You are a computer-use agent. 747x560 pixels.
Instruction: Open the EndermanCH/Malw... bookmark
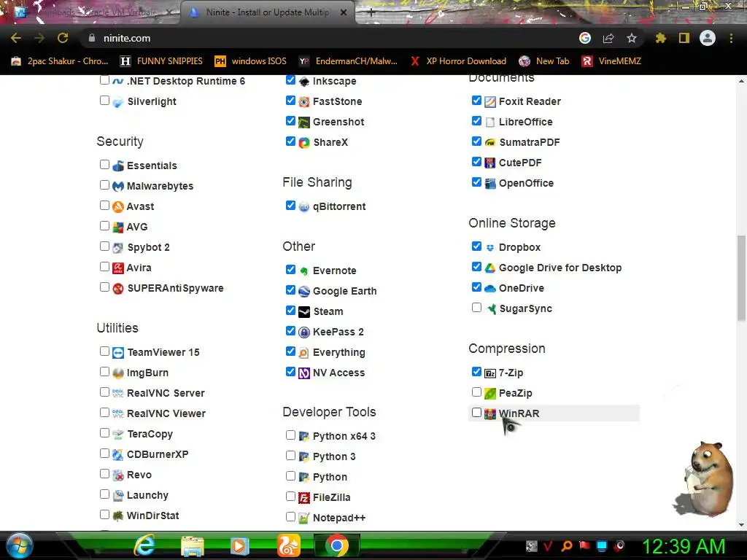pos(348,61)
